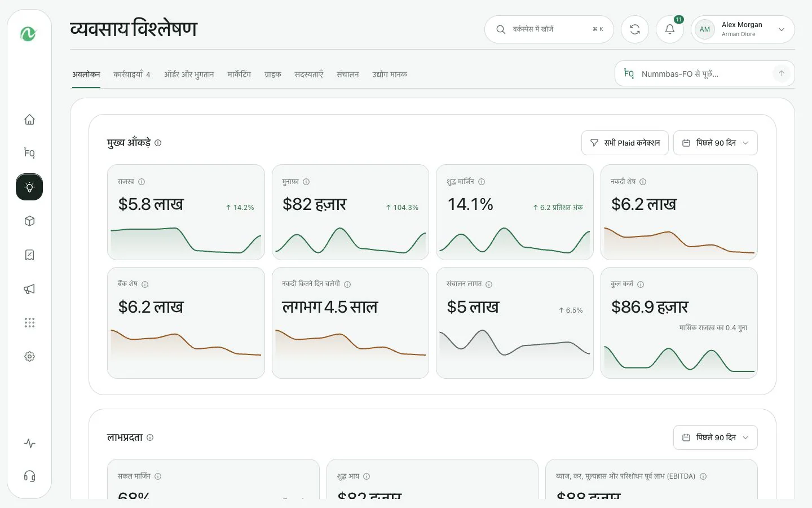Open the settings gear in the sidebar

pyautogui.click(x=29, y=357)
